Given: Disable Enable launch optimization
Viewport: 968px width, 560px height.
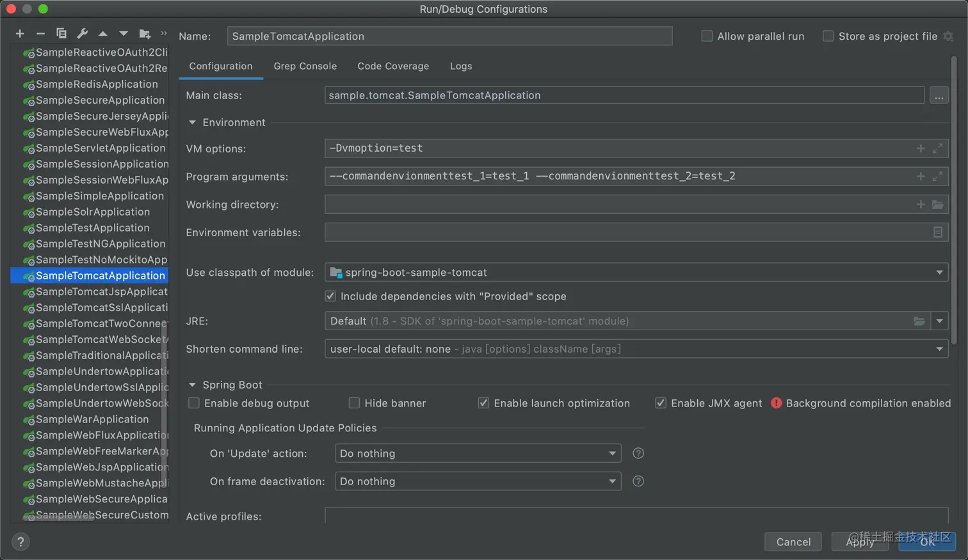Looking at the screenshot, I should point(483,403).
